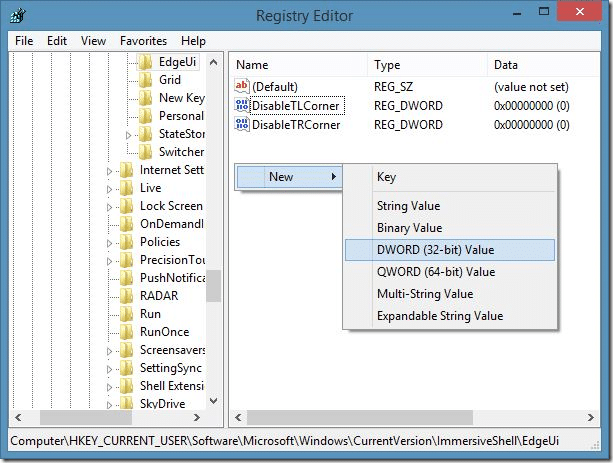Click the DWORD icon beside DisableTRCorner

[x=242, y=124]
